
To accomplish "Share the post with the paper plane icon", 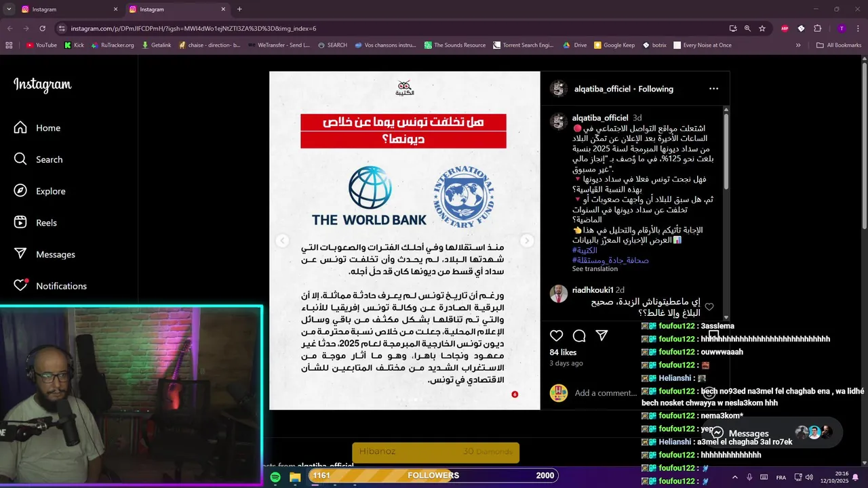I will tap(601, 335).
